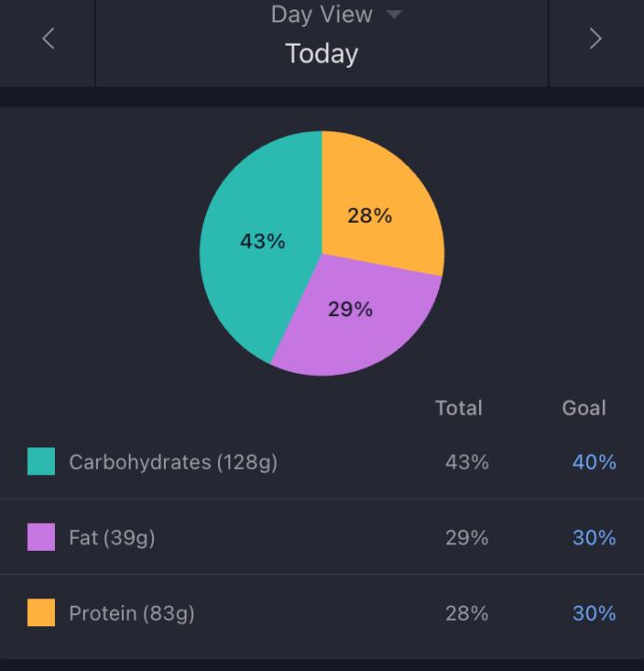
Task: Click the orange Protein color swatch
Action: [x=41, y=613]
